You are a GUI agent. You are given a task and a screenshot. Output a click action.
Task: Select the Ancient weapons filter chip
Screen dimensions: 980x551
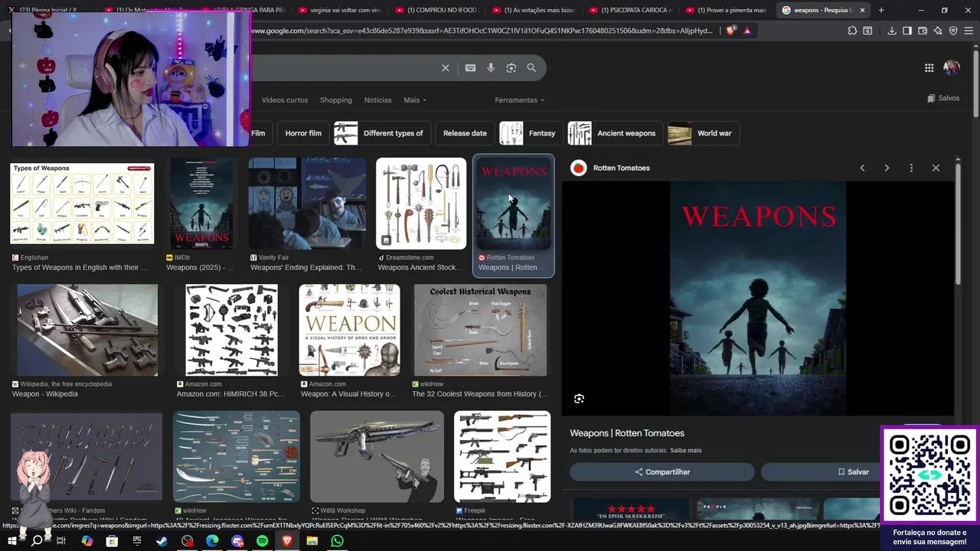point(616,133)
